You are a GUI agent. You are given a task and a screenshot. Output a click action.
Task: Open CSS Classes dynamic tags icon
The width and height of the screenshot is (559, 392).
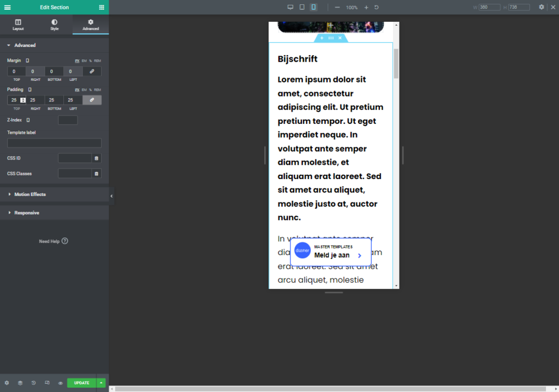96,174
